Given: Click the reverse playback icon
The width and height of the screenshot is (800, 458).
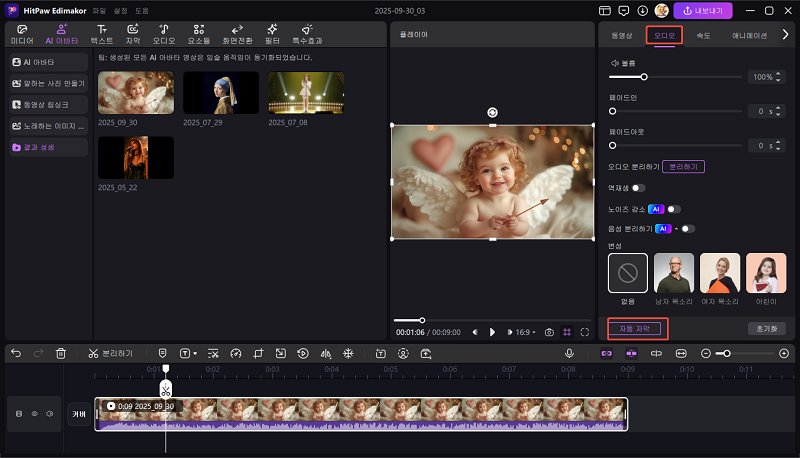Looking at the screenshot, I should click(x=303, y=353).
